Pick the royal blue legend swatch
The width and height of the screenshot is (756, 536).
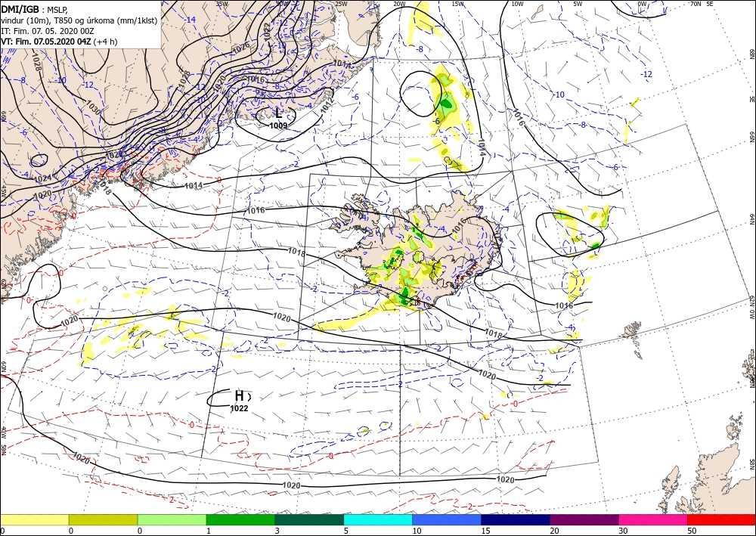pos(447,519)
